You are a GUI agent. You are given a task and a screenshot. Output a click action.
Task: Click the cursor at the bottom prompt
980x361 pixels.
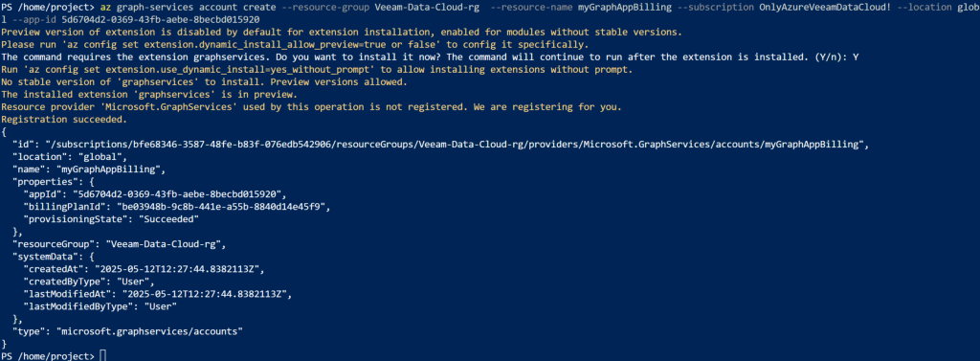click(102, 356)
